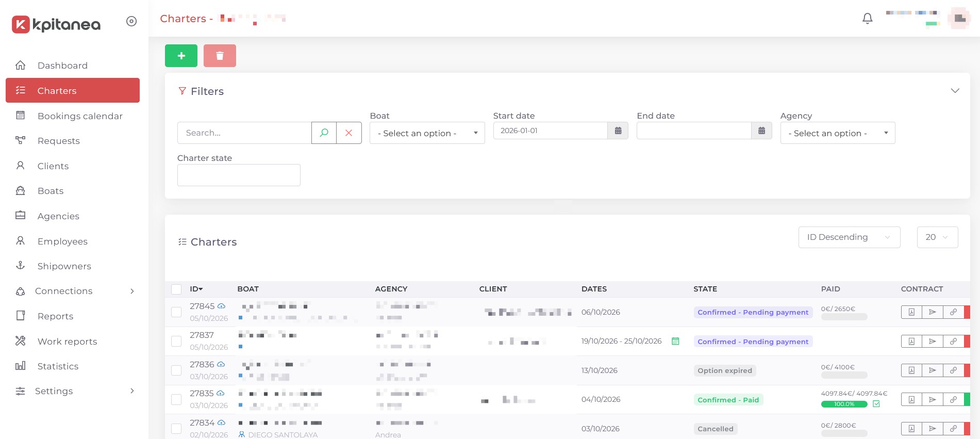This screenshot has height=439, width=980.
Task: Click the 100.0% paid progress bar
Action: coord(844,404)
